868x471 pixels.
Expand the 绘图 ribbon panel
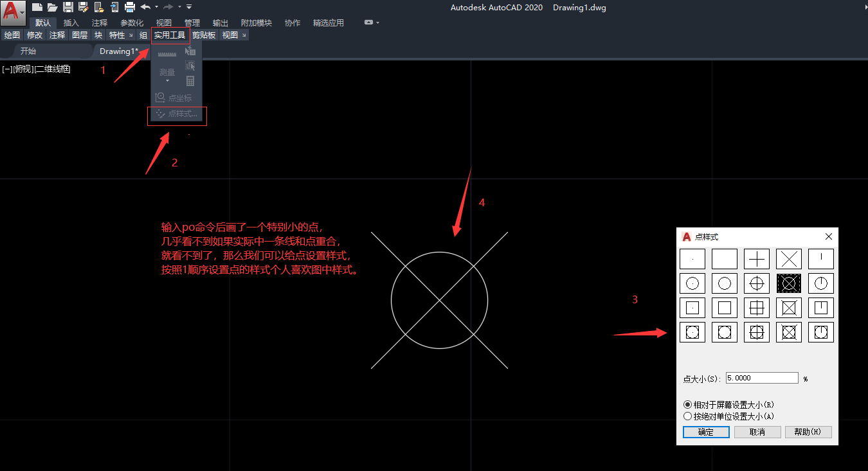pyautogui.click(x=12, y=35)
